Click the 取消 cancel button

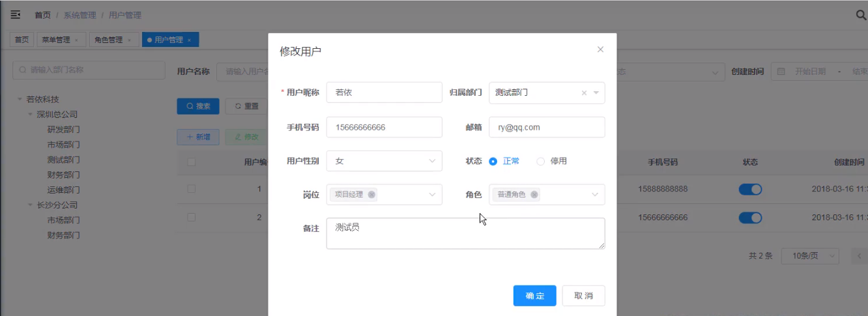pyautogui.click(x=583, y=296)
